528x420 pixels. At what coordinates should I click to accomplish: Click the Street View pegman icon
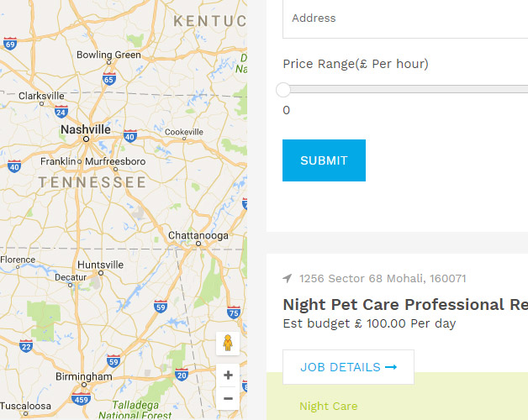[x=227, y=344]
